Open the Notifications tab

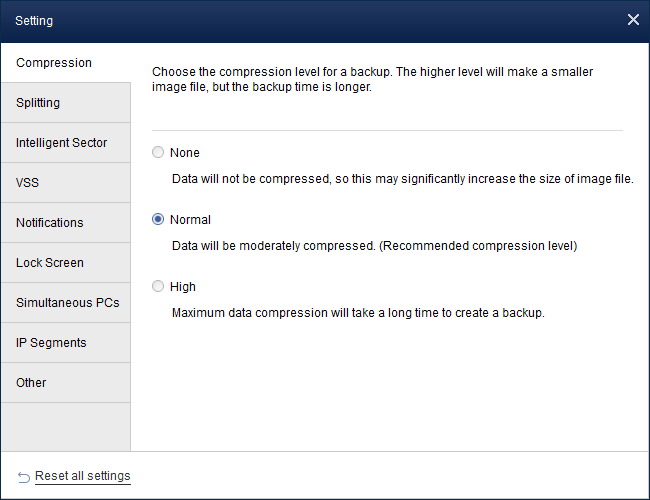tap(50, 223)
